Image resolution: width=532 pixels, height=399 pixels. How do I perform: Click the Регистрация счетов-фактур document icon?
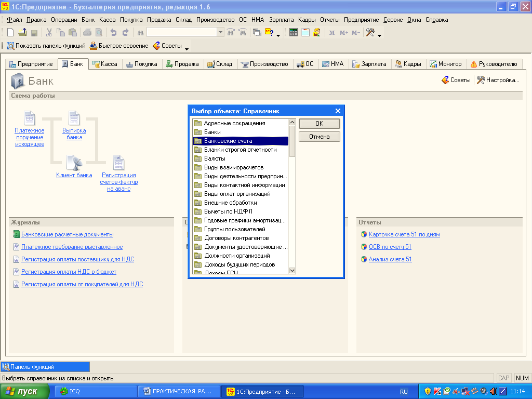[x=119, y=163]
